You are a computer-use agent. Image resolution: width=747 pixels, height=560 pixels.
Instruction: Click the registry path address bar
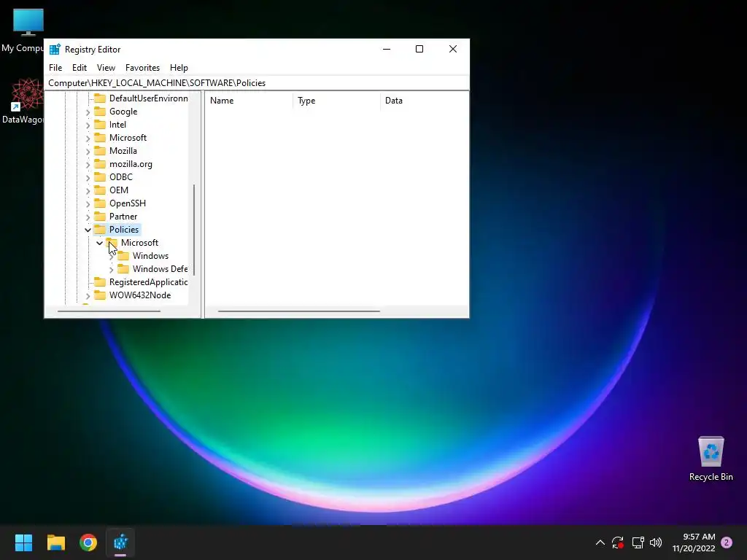pos(256,83)
